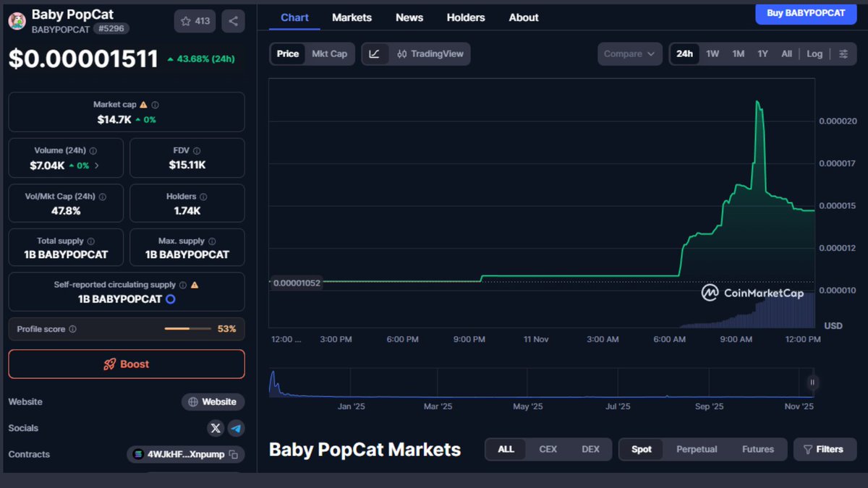Open the markets Filters button
Screen dimensions: 868x488
825,449
